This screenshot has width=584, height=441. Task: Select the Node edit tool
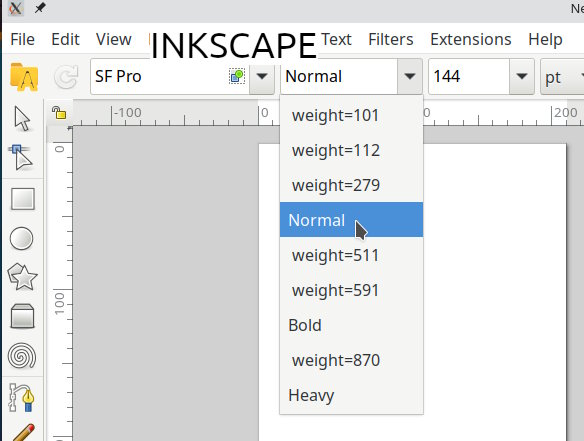[21, 158]
